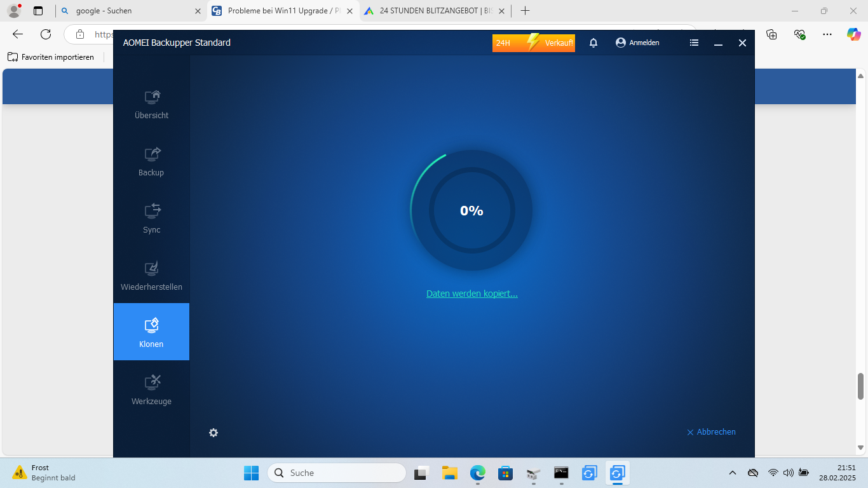Click the browser back arrow

pyautogui.click(x=18, y=34)
